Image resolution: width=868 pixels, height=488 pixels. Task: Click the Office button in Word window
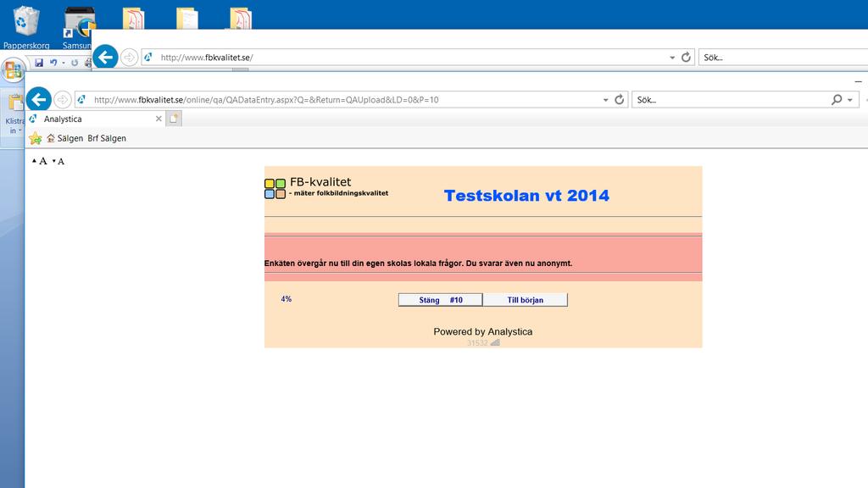[14, 70]
